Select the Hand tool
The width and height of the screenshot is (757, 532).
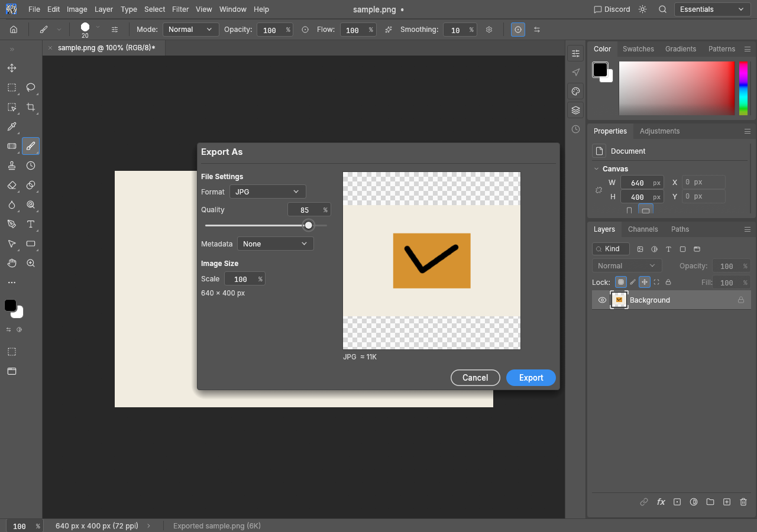[x=12, y=263]
